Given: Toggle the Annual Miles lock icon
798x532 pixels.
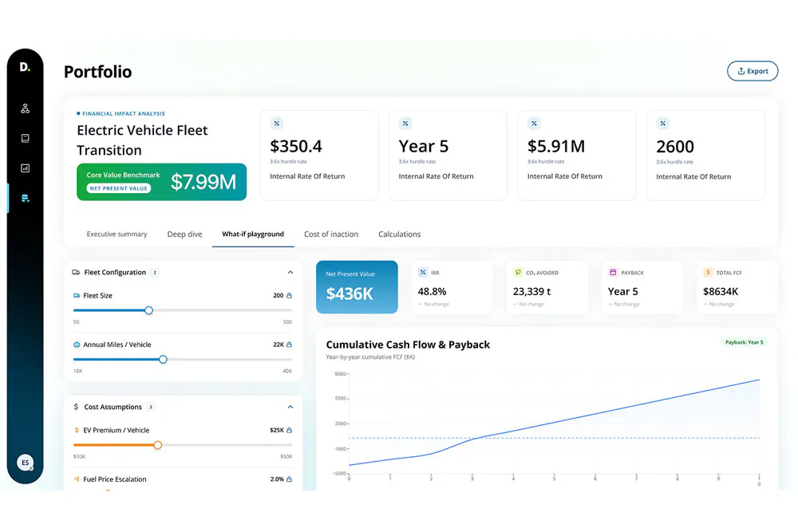Looking at the screenshot, I should [x=289, y=345].
